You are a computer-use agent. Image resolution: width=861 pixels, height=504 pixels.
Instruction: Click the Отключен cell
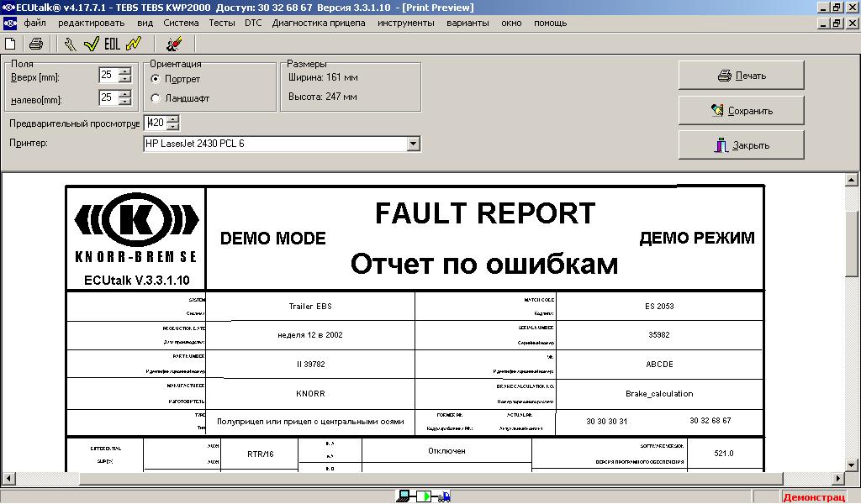coord(446,451)
